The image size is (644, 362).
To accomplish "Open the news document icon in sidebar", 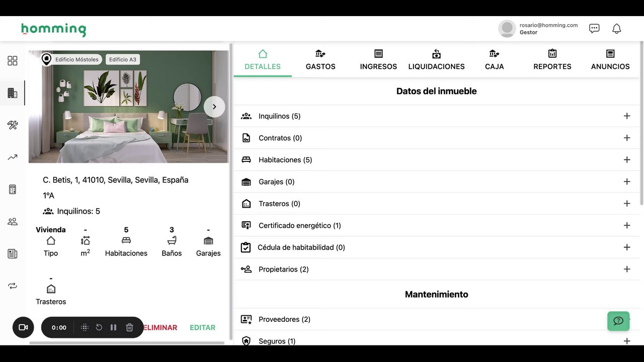I will (x=13, y=254).
